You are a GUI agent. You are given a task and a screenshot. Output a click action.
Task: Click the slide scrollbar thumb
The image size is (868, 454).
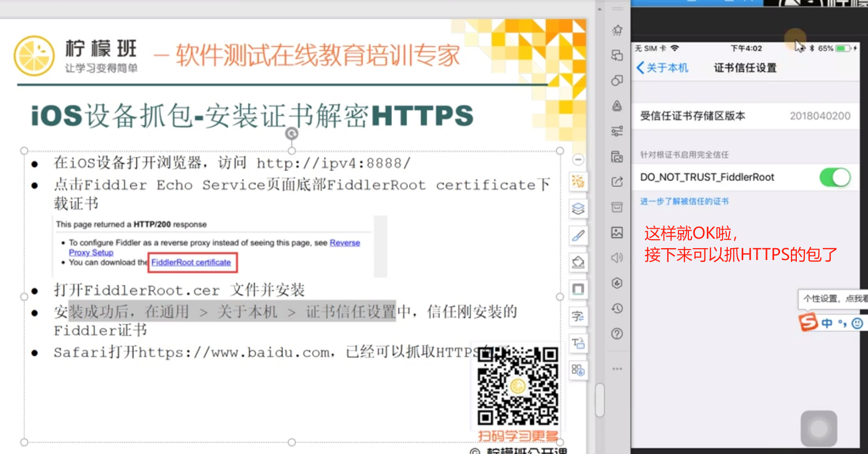(599, 400)
